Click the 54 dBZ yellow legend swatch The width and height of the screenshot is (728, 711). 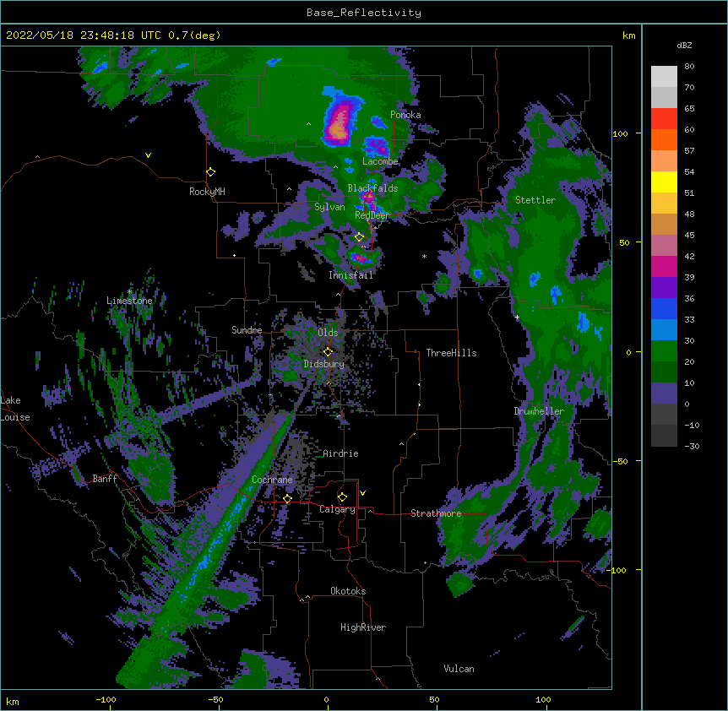[664, 182]
